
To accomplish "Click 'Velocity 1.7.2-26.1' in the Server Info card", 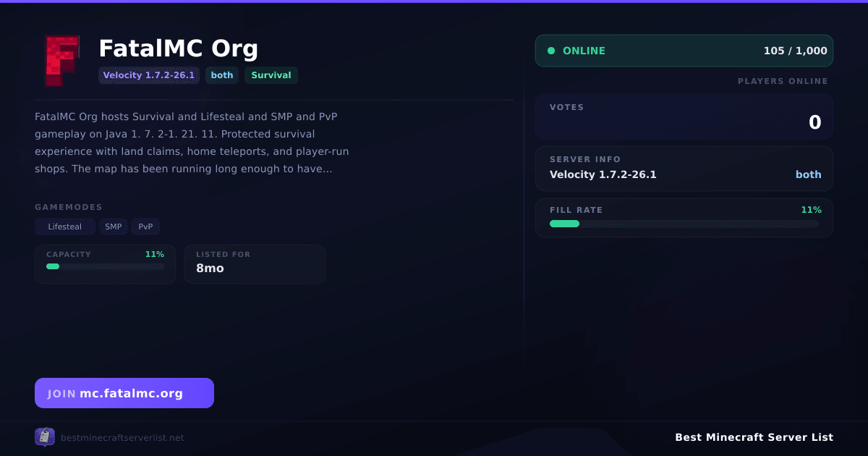I will coord(603,174).
